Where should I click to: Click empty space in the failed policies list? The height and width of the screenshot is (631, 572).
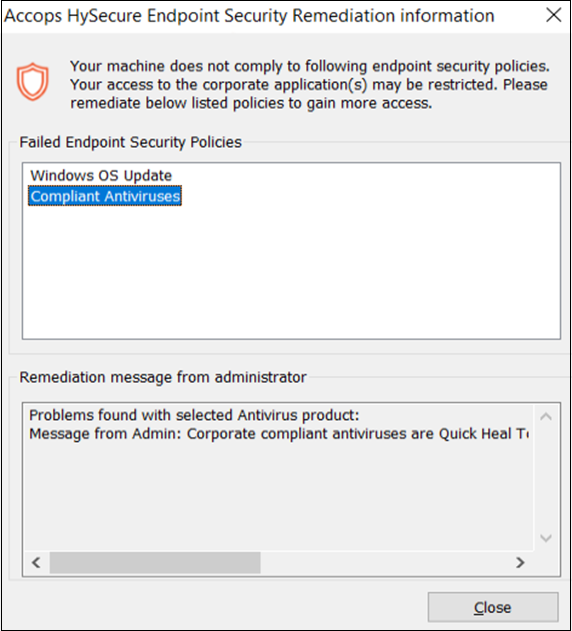291,272
